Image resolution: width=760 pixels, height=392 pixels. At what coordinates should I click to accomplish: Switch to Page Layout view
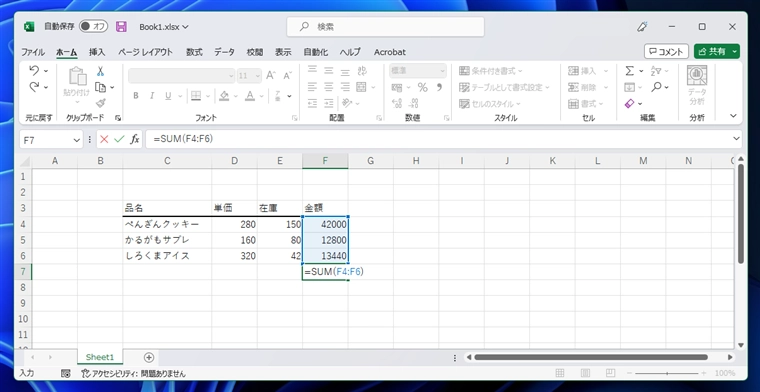click(586, 373)
